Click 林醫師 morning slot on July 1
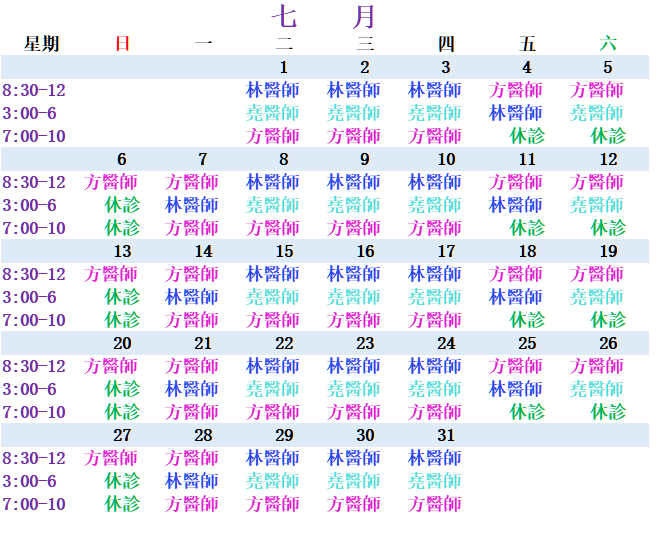658x540 pixels. (272, 90)
